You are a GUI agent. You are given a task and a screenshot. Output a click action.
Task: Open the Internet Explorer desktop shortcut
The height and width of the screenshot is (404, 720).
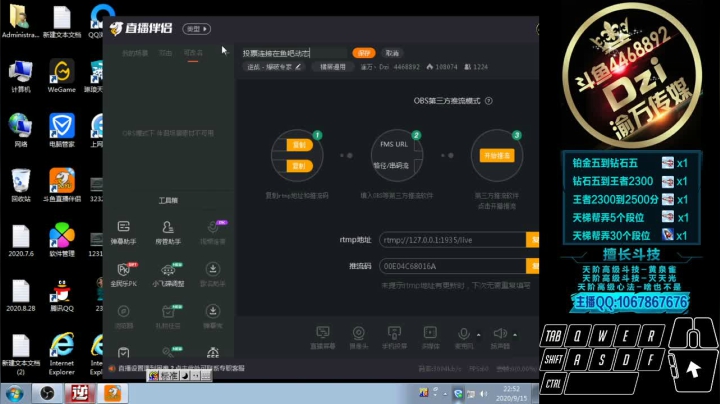click(62, 354)
